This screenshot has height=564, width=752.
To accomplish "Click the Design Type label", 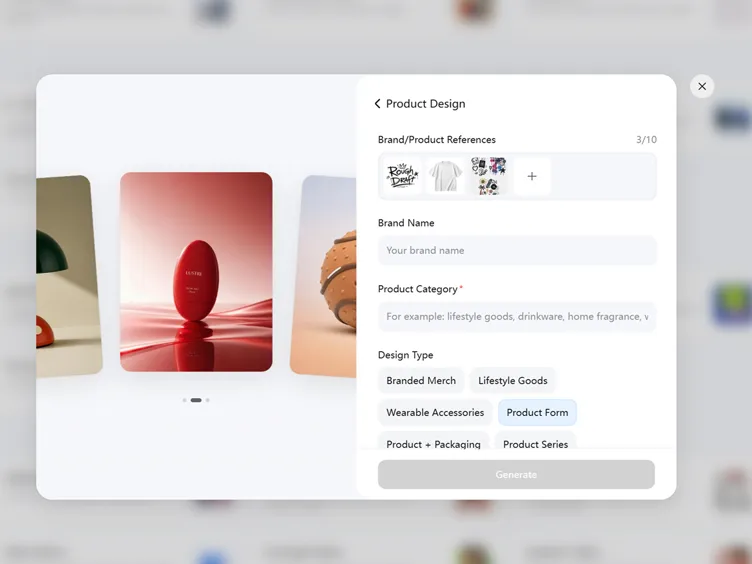I will (405, 355).
